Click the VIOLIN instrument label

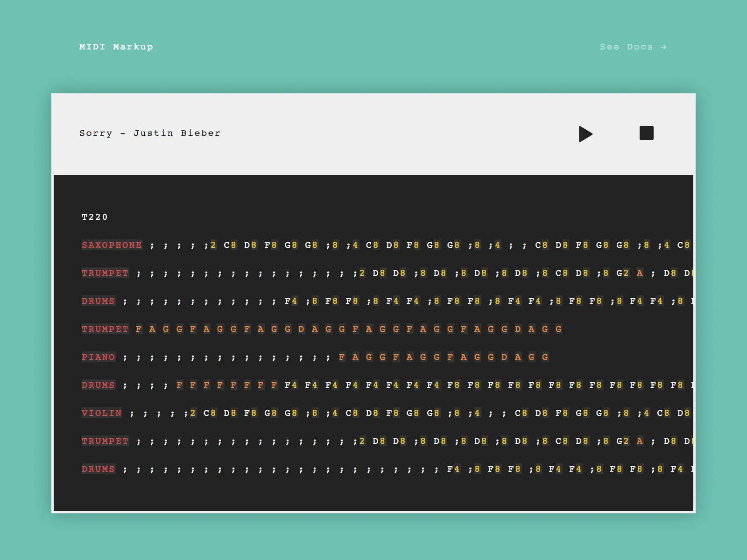click(102, 413)
